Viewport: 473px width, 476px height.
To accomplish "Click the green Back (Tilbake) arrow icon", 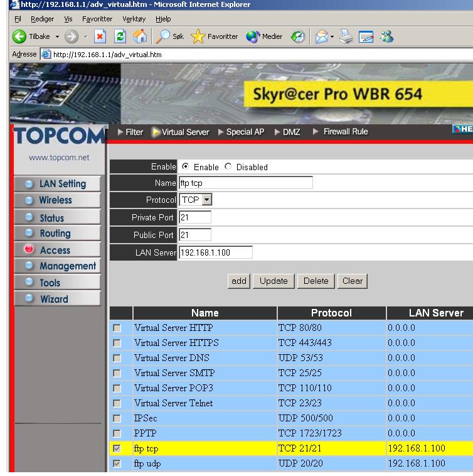I will click(x=19, y=36).
